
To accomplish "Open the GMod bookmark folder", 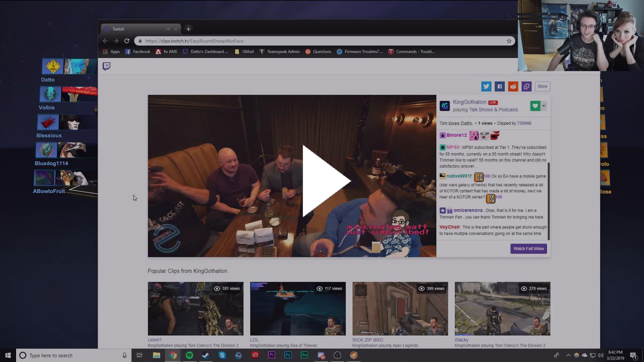I will tap(244, 51).
